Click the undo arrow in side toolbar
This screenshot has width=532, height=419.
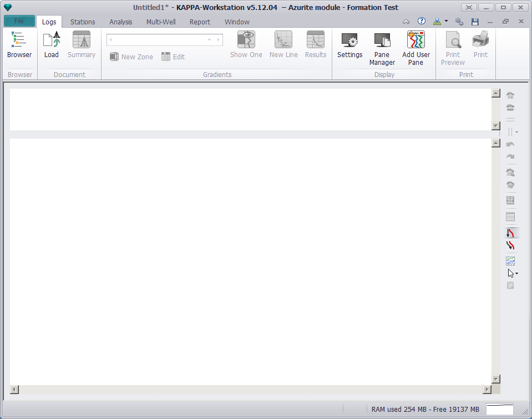click(x=510, y=145)
